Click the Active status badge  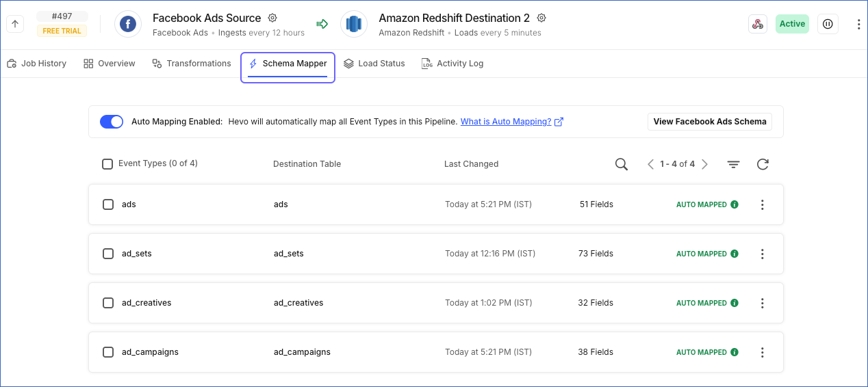point(792,24)
